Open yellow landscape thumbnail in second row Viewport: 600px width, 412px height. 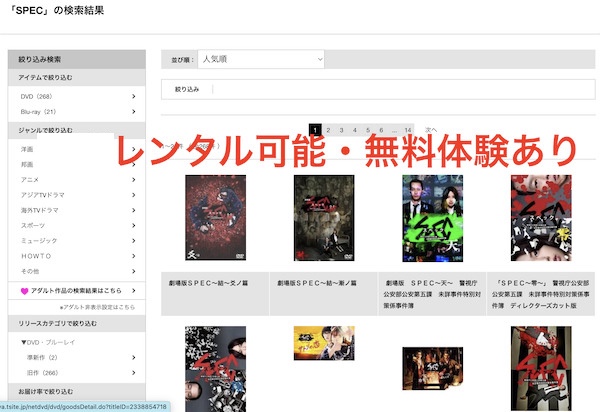coord(324,343)
